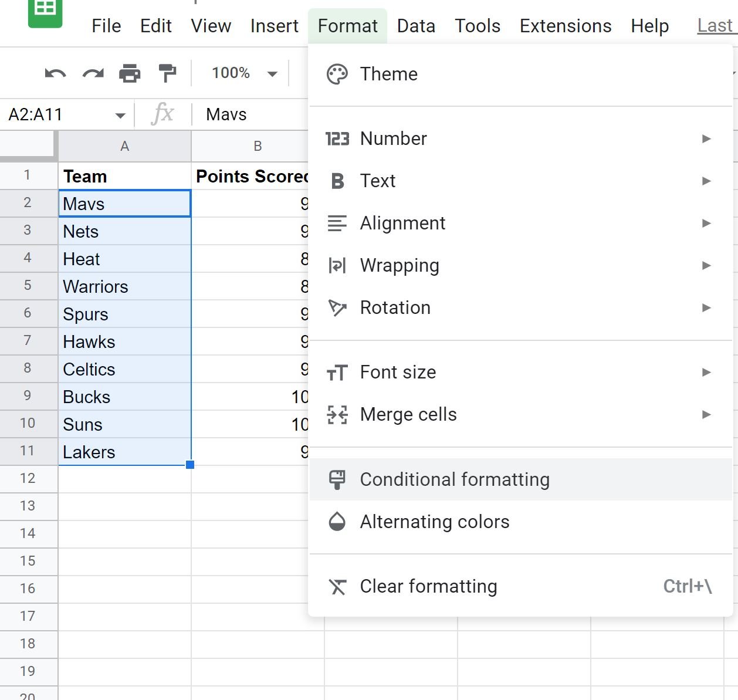This screenshot has height=700, width=738.
Task: Click the Alignment lines icon
Action: pos(337,224)
